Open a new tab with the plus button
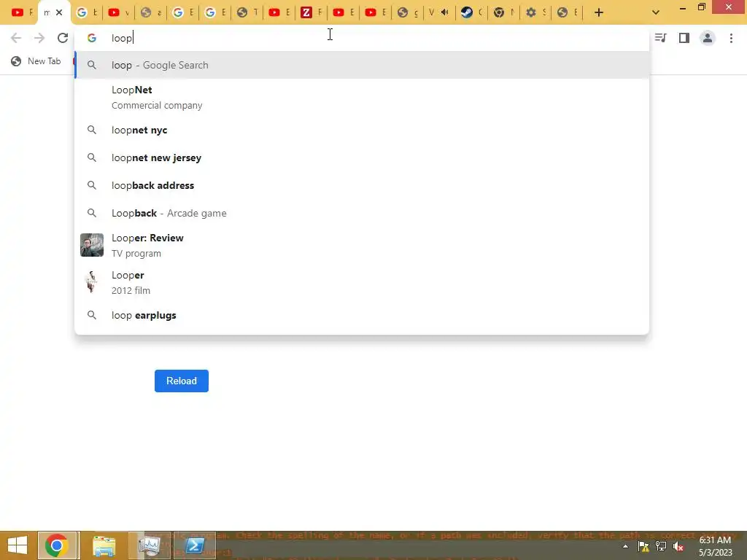Screen dimensions: 747x560 599,12
